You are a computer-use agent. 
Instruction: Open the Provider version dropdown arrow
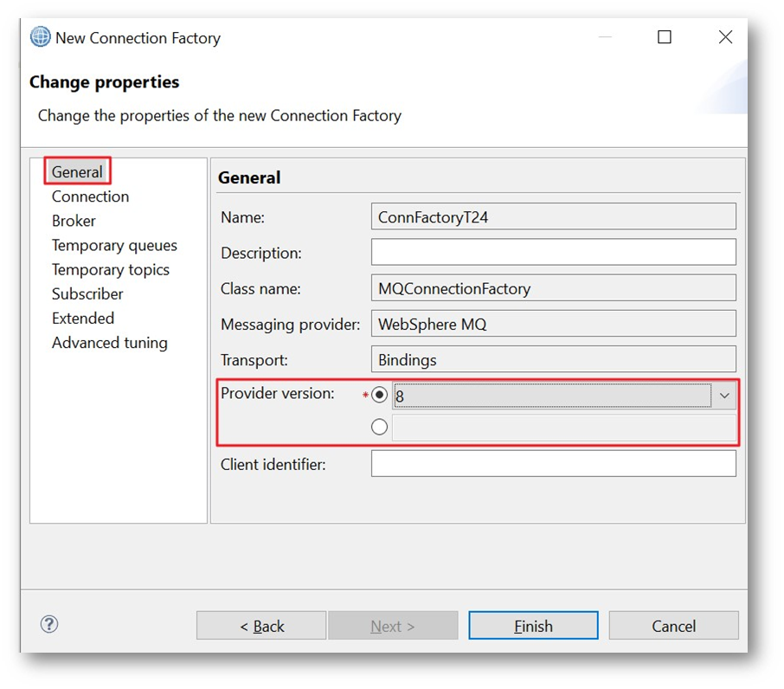pyautogui.click(x=724, y=396)
